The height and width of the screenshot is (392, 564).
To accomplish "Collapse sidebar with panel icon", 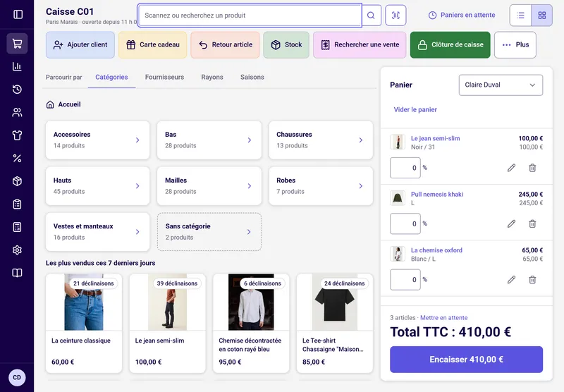I will [x=18, y=14].
